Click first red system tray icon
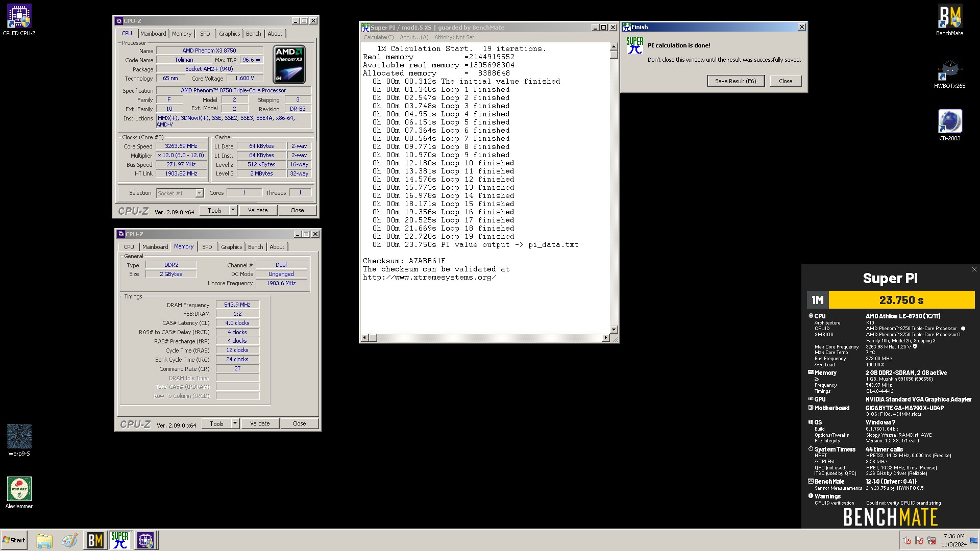Viewport: 980px width, 551px height. 906,541
